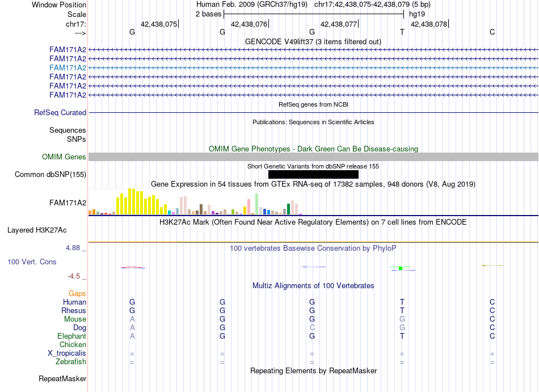
Task: Click the -4.5 PhyloP lower scale value
Action: coord(74,276)
